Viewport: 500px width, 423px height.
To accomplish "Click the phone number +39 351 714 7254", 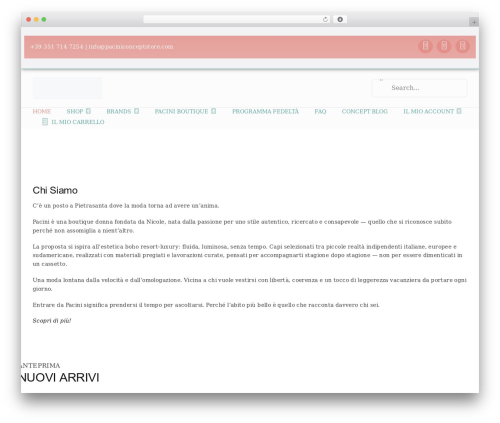I will click(57, 47).
